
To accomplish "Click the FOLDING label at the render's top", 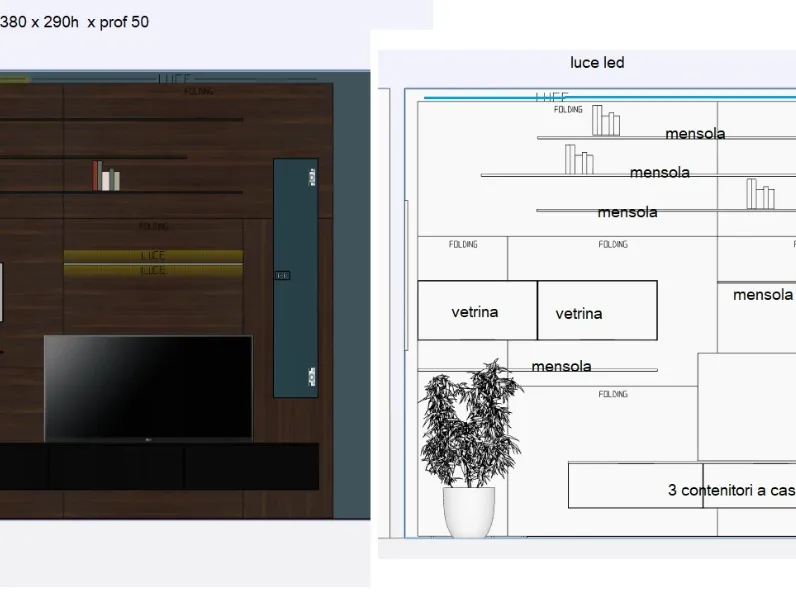I will click(x=198, y=91).
